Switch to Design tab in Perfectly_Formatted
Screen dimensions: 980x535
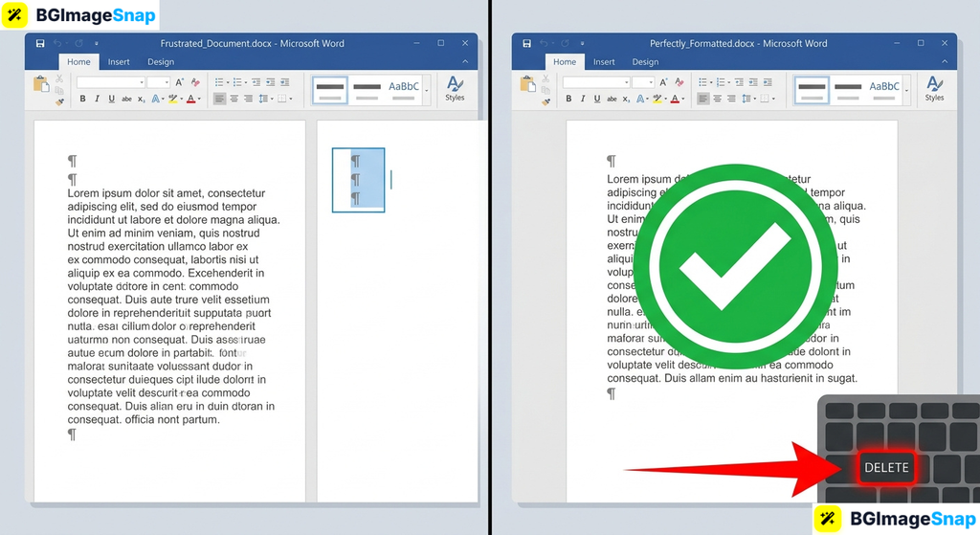pyautogui.click(x=645, y=62)
